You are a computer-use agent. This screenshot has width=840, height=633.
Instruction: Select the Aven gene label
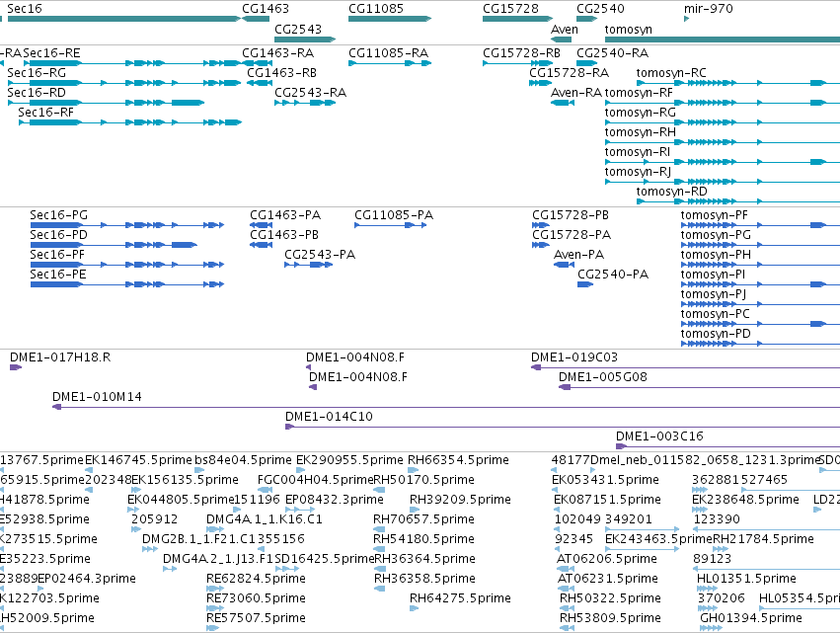click(x=564, y=30)
